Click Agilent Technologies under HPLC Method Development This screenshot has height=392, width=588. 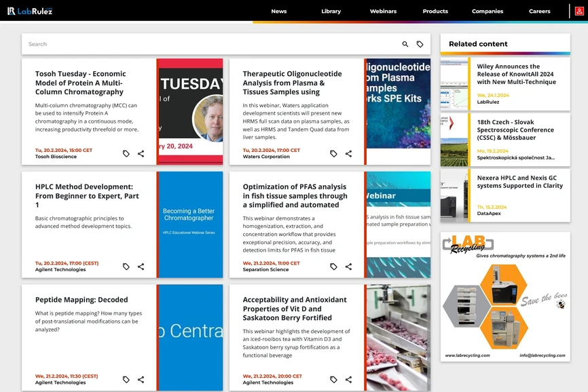[x=60, y=269]
